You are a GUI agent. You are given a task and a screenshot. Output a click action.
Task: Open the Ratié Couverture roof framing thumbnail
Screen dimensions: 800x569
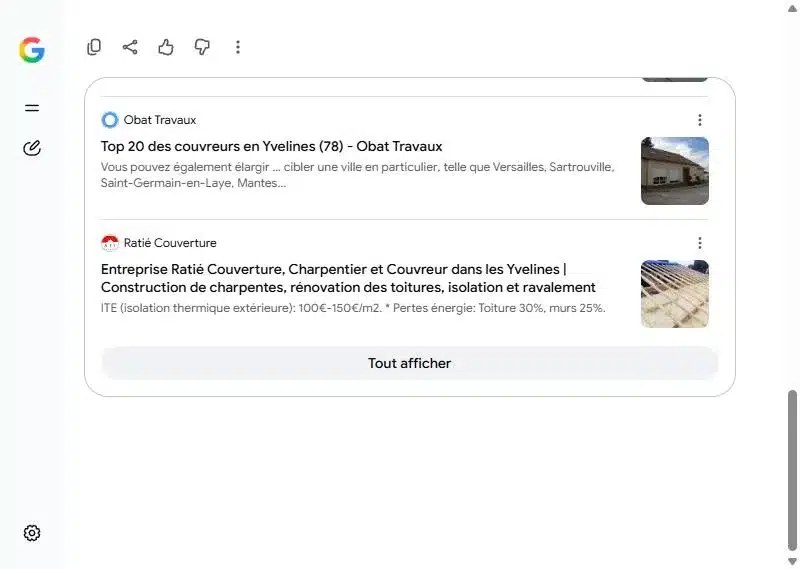tap(674, 294)
